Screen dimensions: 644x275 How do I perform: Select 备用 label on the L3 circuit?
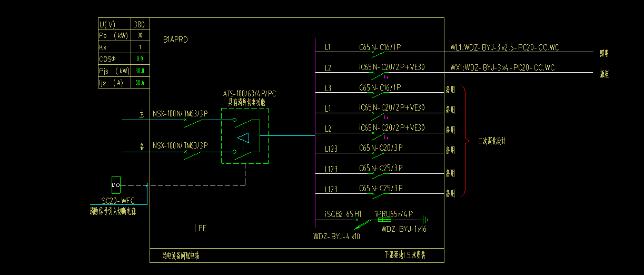coord(450,90)
